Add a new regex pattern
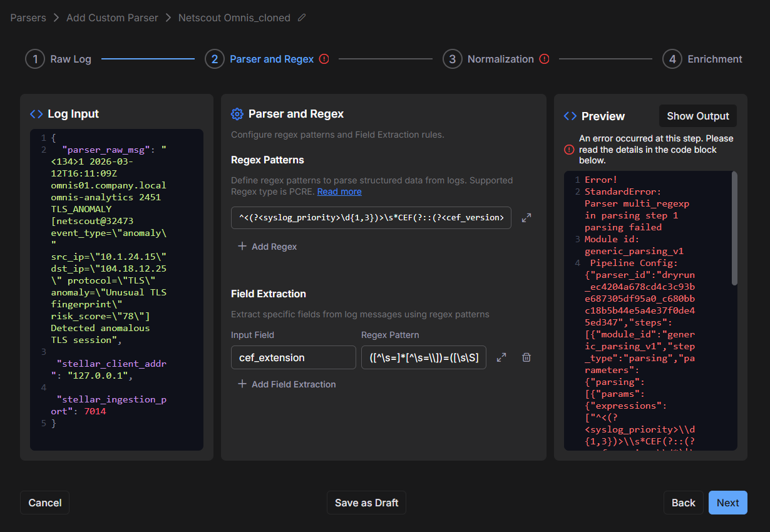 click(267, 247)
